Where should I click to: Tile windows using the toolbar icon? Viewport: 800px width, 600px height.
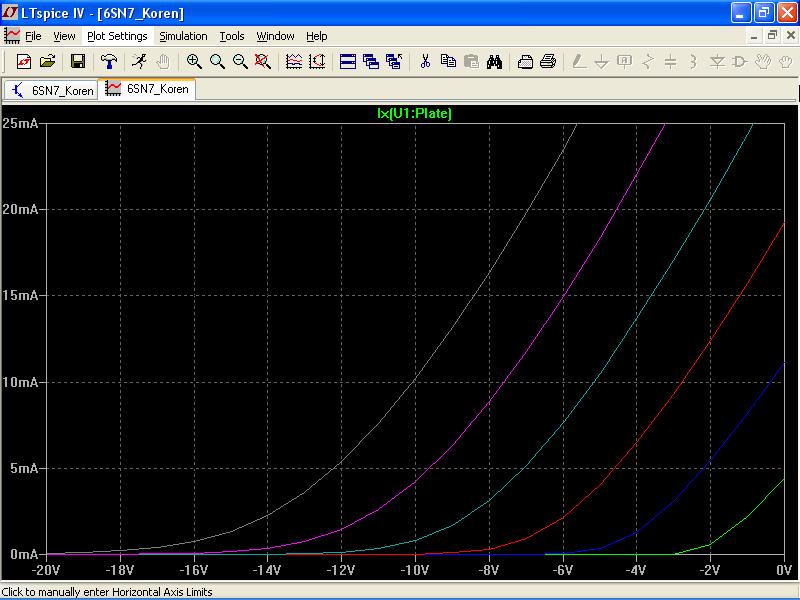348,62
